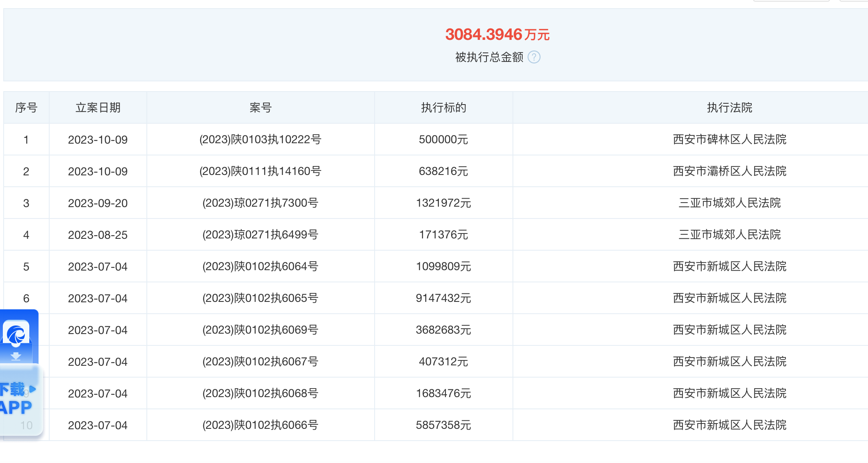The image size is (868, 463).
Task: Click 西安市灞桥区人民法院 court name
Action: point(729,171)
